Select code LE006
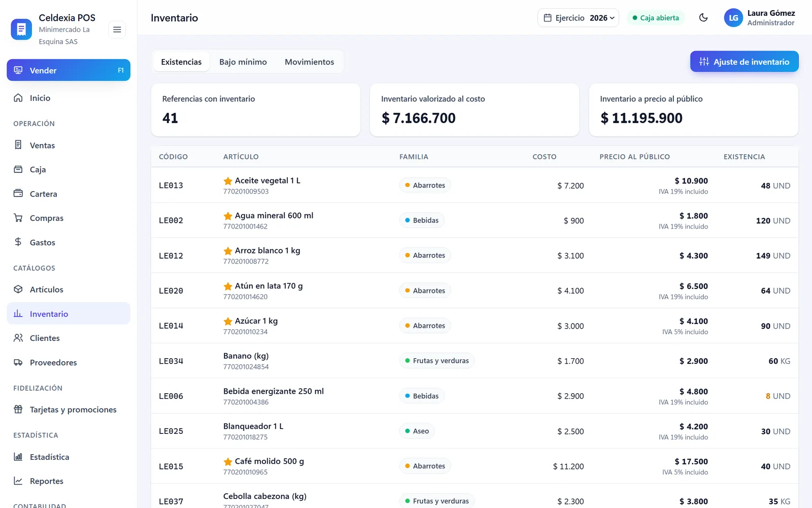Viewport: 812px width, 508px height. (171, 396)
